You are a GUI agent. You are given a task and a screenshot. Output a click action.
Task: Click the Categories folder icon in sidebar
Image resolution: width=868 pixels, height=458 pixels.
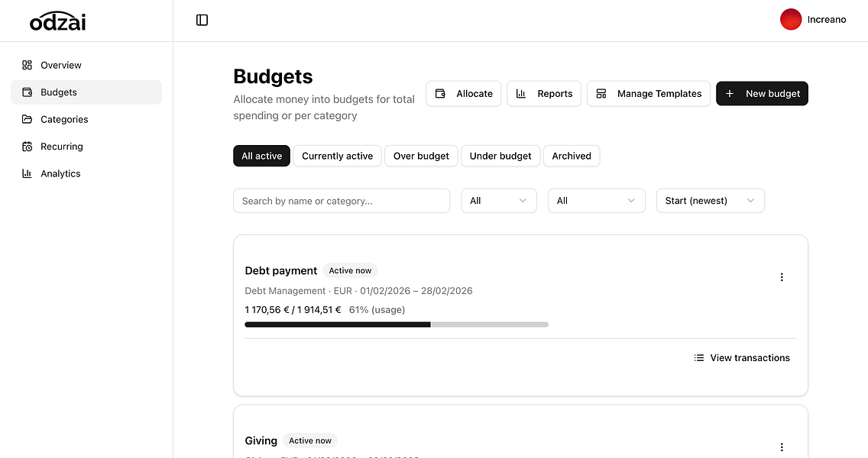point(28,120)
